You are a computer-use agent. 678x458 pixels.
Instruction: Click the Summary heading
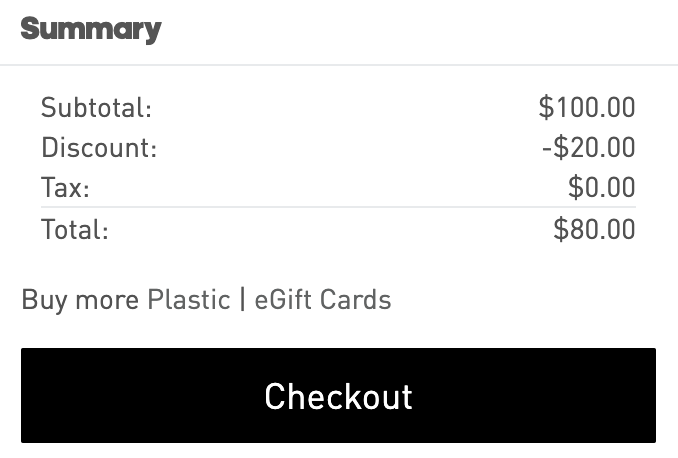tap(91, 29)
